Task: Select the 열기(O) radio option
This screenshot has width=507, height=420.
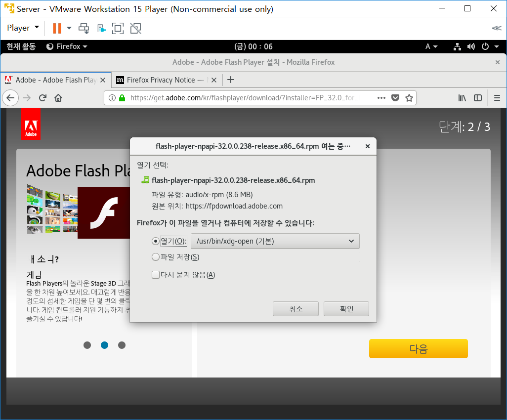Action: pos(156,241)
